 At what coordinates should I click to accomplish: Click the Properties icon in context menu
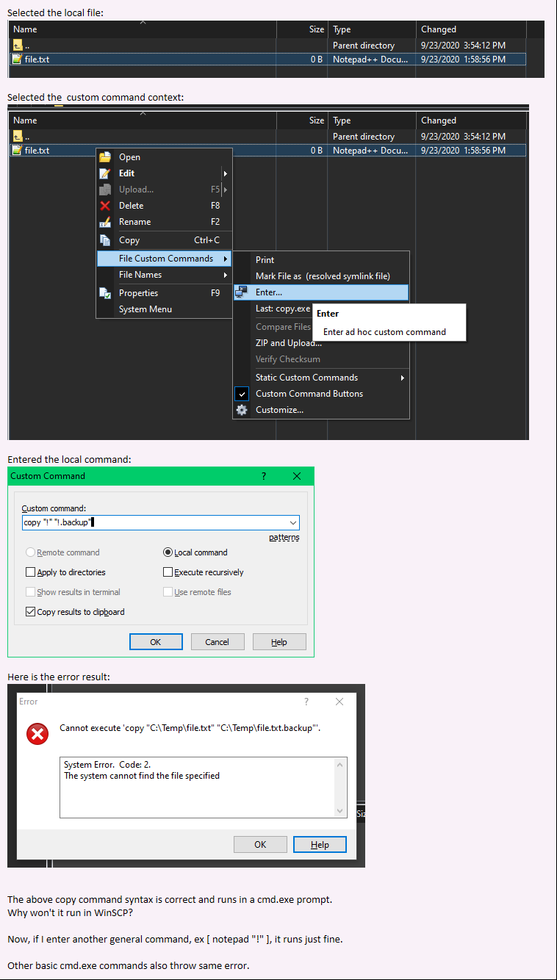click(104, 293)
